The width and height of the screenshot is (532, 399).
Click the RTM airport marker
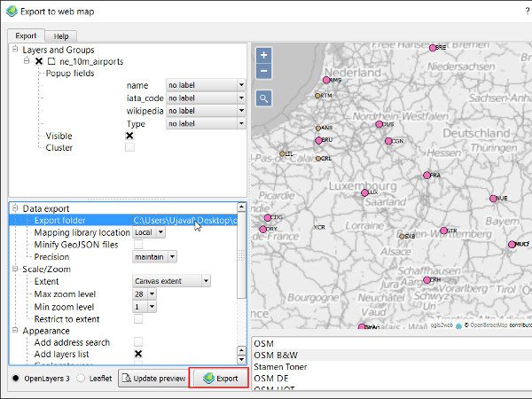tap(317, 96)
